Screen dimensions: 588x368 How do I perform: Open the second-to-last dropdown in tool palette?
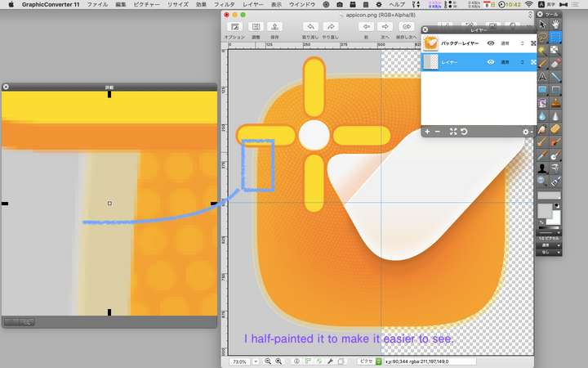pyautogui.click(x=549, y=245)
